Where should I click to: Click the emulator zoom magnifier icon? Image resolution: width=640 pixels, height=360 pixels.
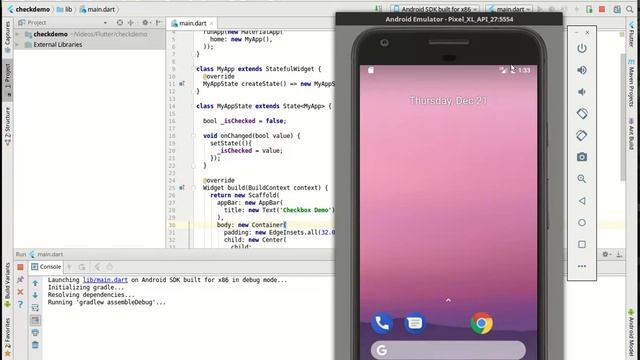(582, 179)
